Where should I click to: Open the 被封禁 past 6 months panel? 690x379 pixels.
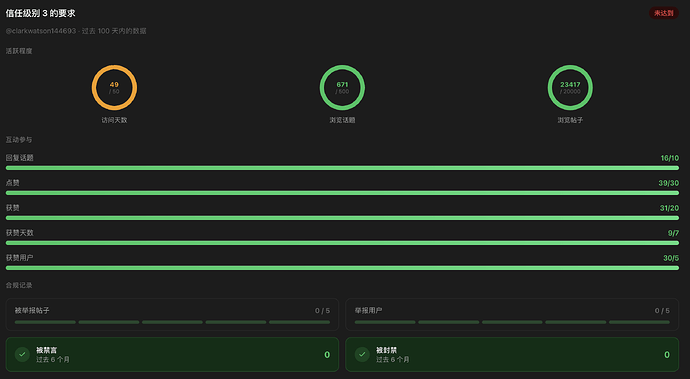[x=512, y=354]
